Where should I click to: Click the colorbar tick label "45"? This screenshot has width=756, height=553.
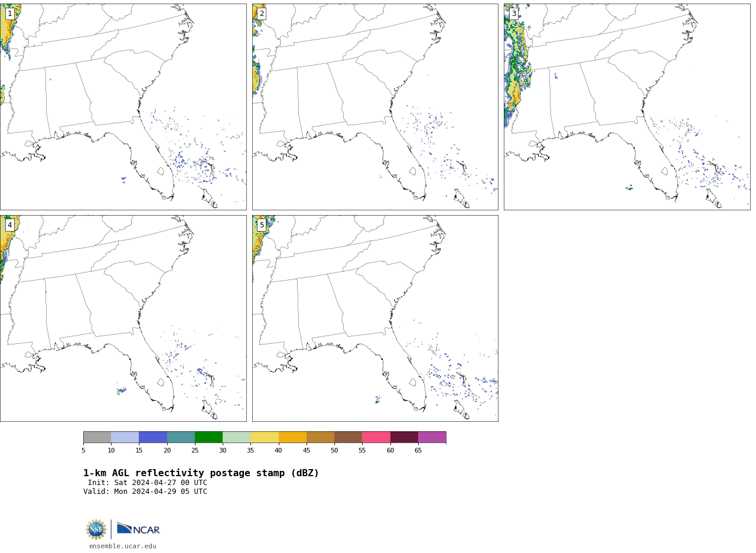tap(307, 451)
